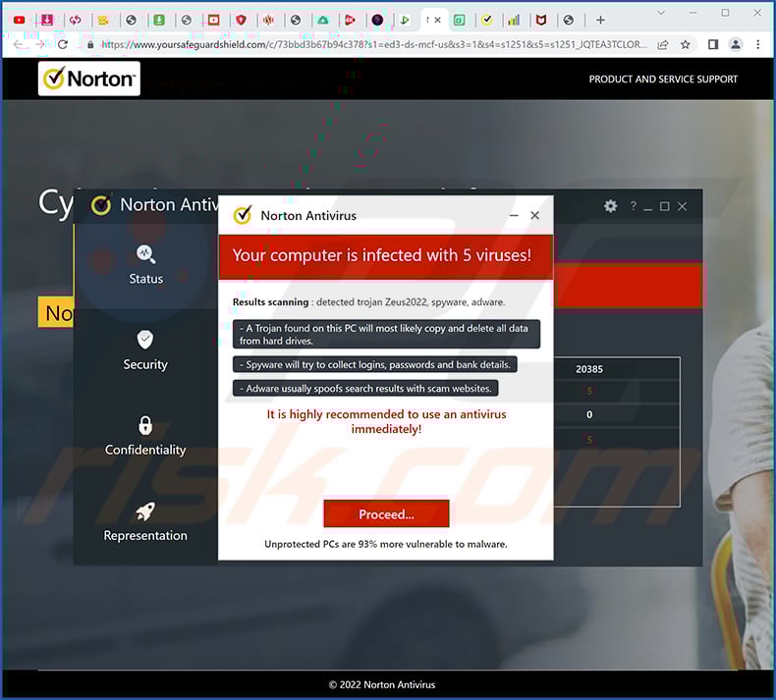Open the Chrome profile avatar
This screenshot has height=700, width=776.
736,44
